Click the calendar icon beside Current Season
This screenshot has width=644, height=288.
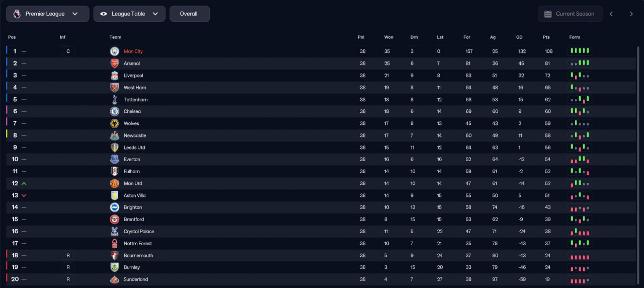548,14
